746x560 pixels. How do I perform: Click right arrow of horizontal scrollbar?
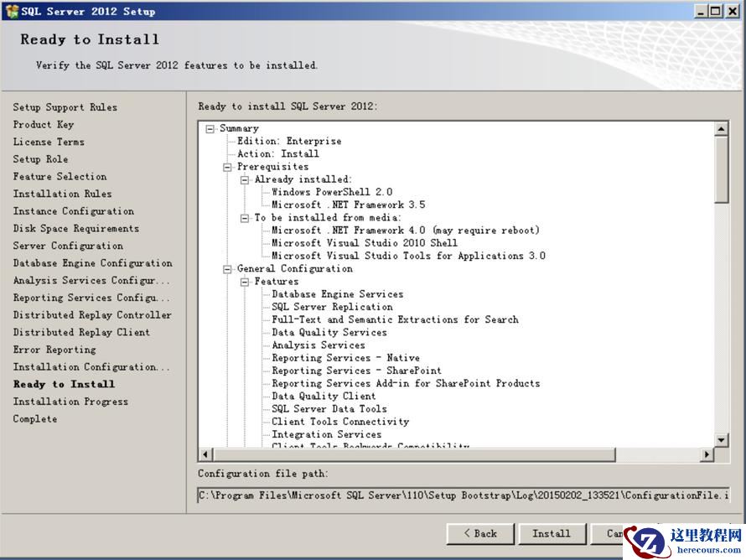pyautogui.click(x=707, y=454)
